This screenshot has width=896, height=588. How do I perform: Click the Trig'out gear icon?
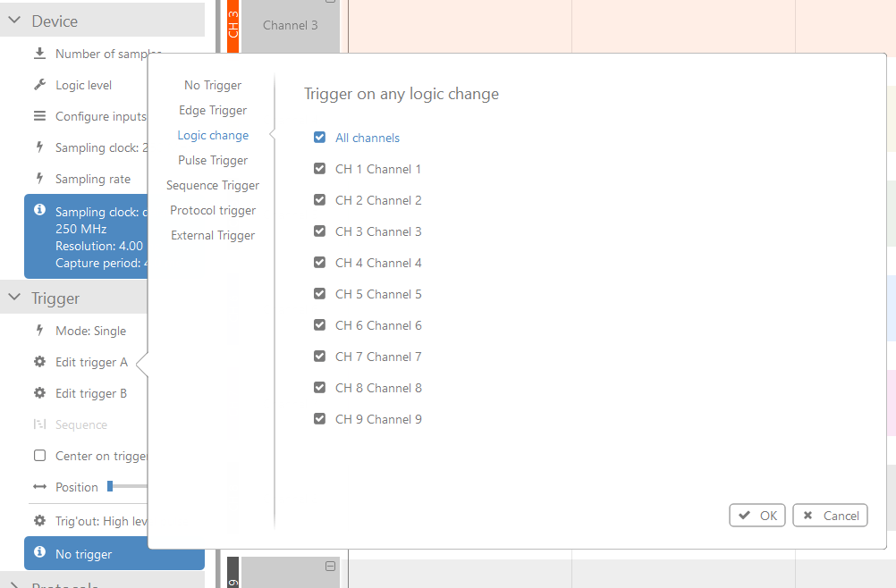39,521
